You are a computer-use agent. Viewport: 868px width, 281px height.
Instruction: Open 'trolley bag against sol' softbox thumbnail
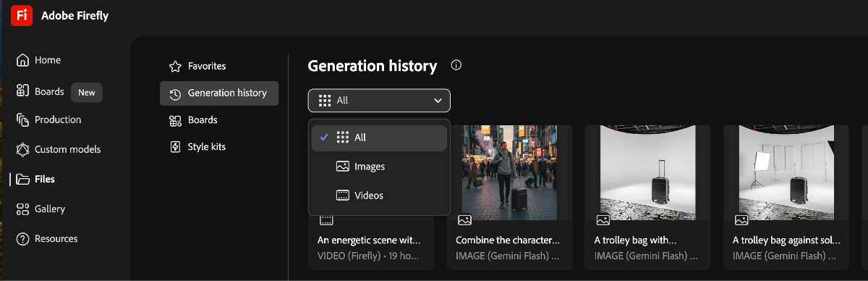[x=786, y=172]
